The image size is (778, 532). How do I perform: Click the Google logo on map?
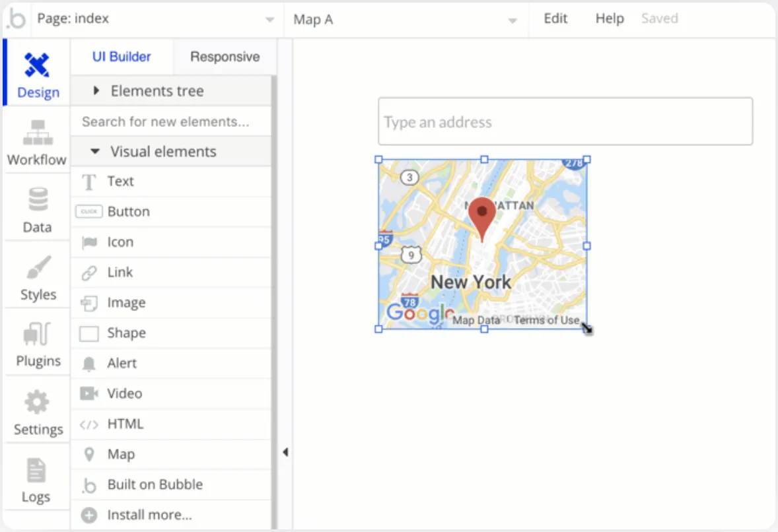420,313
